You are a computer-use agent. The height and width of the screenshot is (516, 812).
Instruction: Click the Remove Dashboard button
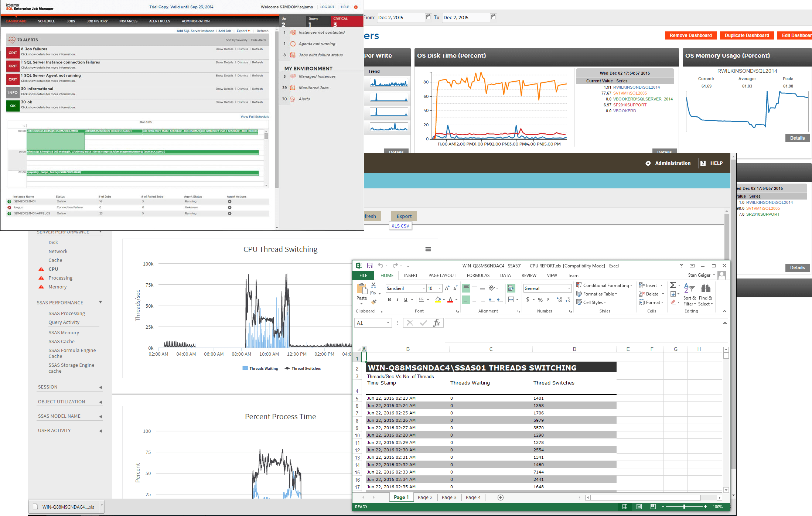[x=690, y=35]
